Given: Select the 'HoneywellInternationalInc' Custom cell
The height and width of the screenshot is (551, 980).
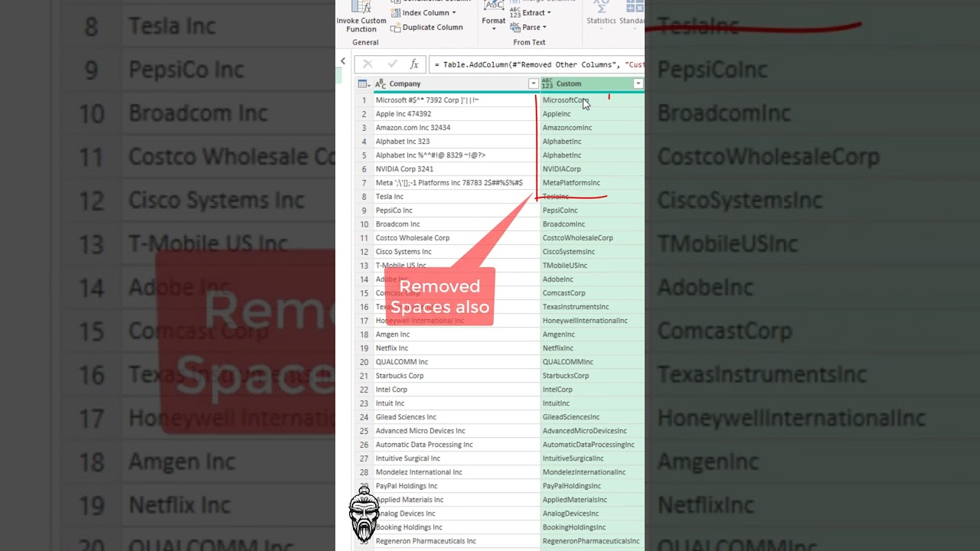Looking at the screenshot, I should tap(592, 321).
